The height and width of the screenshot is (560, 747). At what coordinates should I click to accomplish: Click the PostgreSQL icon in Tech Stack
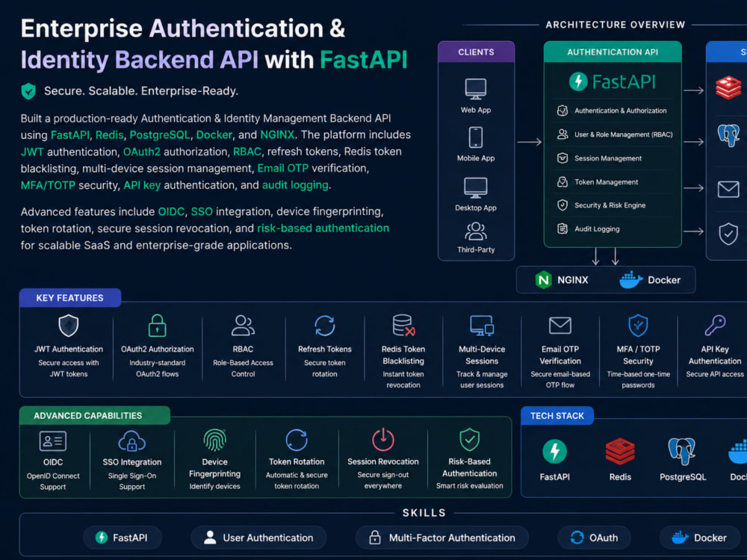[682, 452]
